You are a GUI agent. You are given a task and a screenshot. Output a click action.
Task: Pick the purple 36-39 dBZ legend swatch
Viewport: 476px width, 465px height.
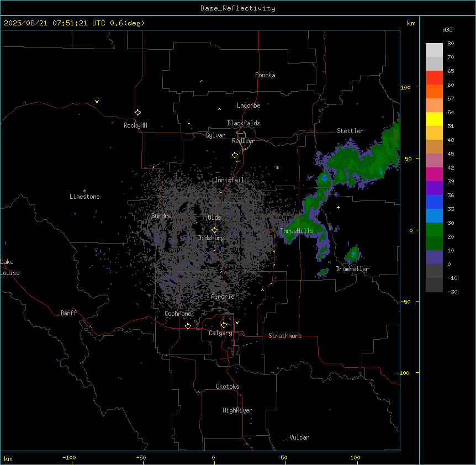[x=434, y=188]
